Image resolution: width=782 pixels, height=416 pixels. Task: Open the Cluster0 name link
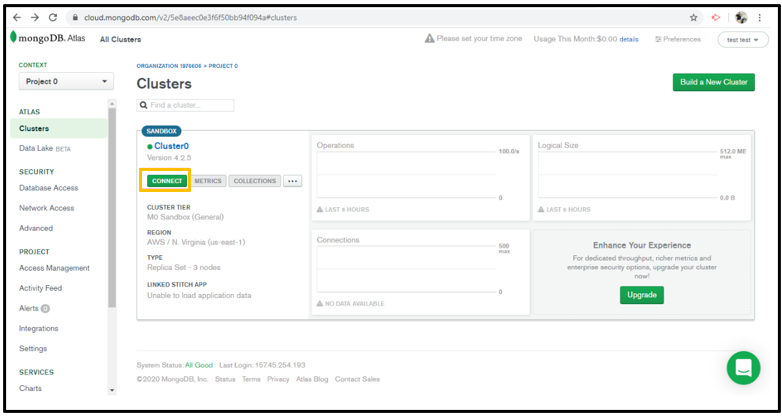pyautogui.click(x=171, y=146)
